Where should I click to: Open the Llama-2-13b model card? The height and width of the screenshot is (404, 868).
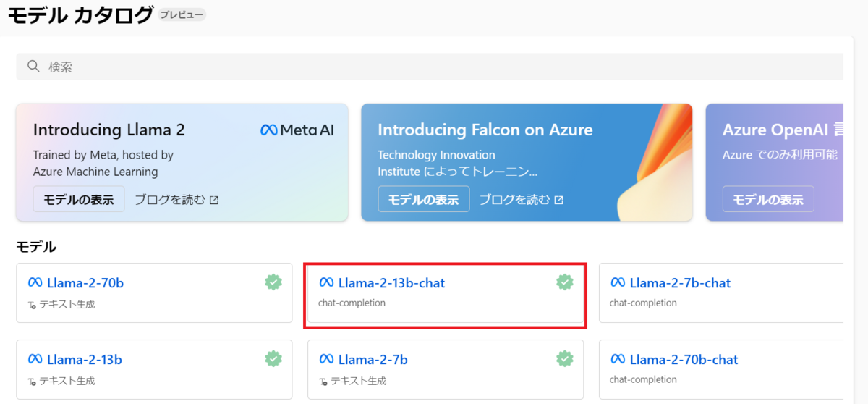(x=154, y=369)
